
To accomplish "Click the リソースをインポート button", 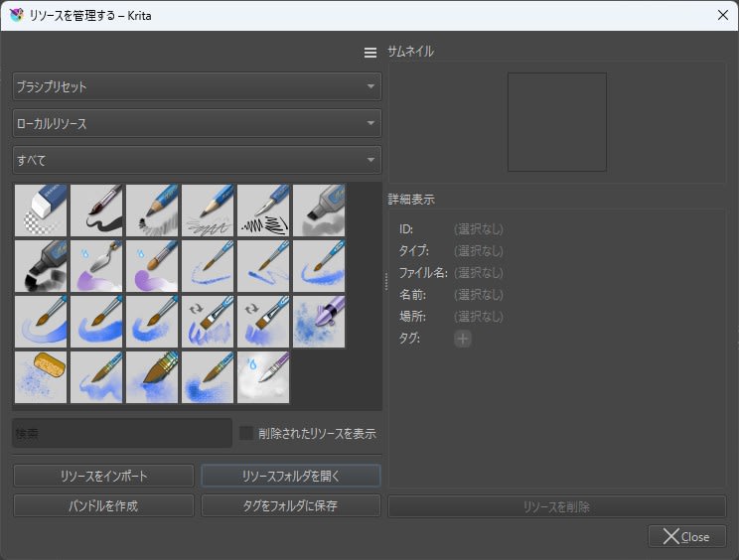I will [103, 476].
